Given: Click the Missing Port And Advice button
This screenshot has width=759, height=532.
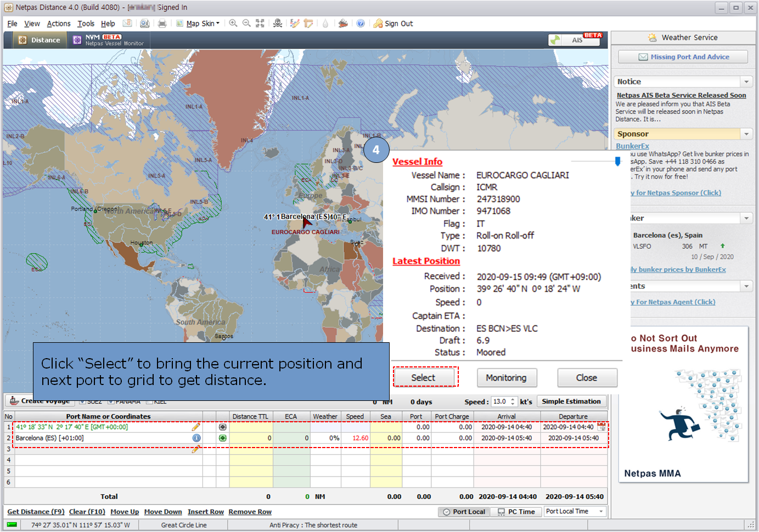Looking at the screenshot, I should point(683,57).
